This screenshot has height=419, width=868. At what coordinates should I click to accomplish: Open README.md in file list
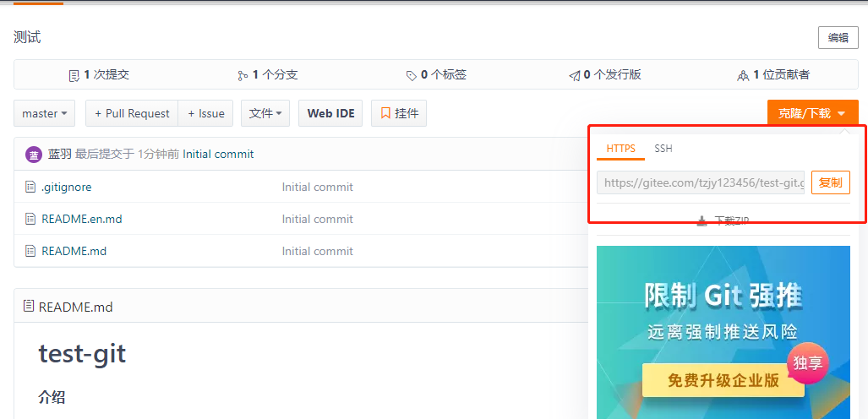pos(74,251)
